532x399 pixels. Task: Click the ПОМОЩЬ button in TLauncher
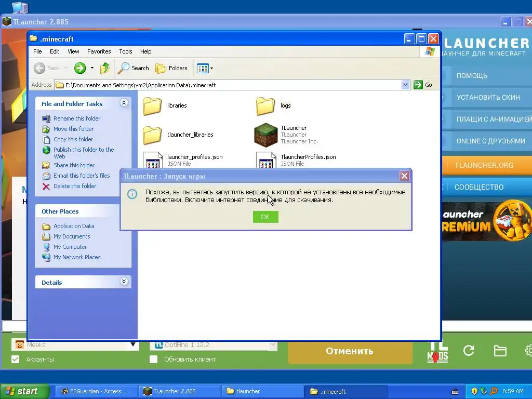487,76
